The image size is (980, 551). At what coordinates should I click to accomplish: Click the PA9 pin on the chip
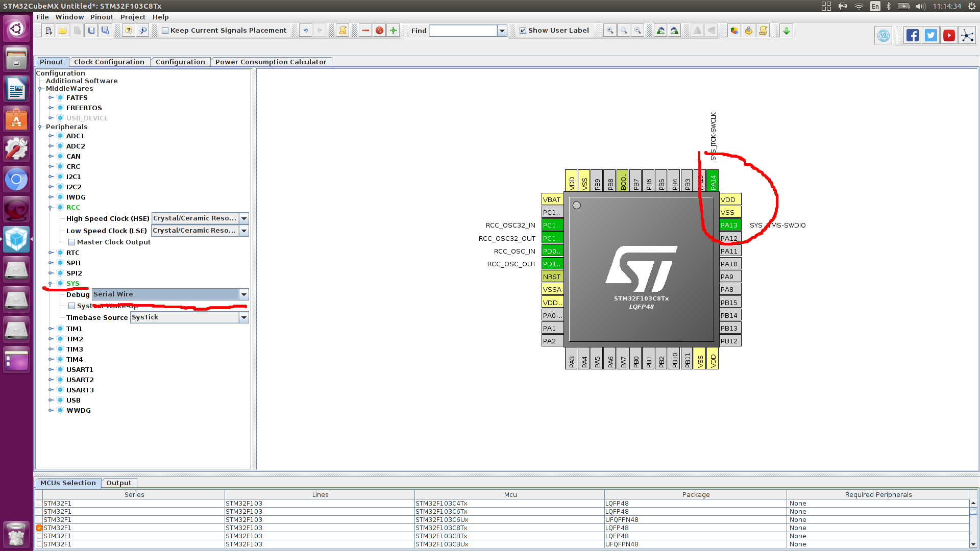point(730,277)
